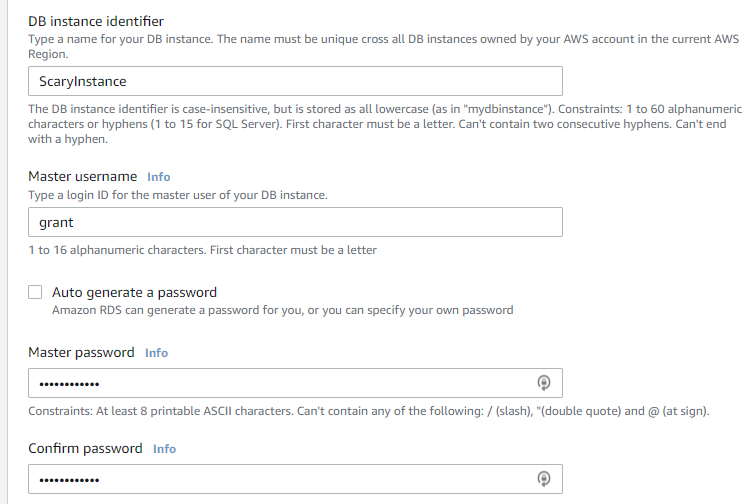This screenshot has height=504, width=749.
Task: Select the Master username field containing grant
Action: pos(295,222)
